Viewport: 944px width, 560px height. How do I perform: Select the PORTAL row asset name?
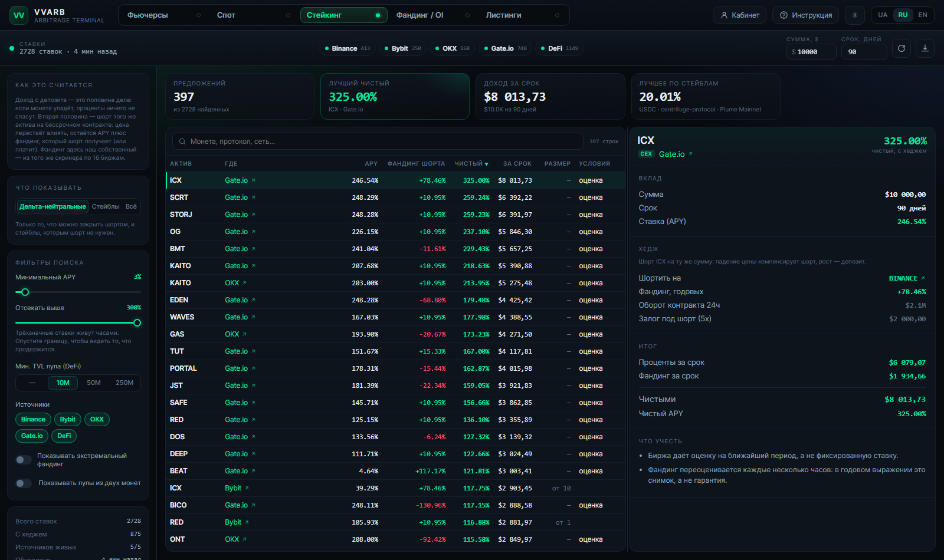[x=183, y=368]
